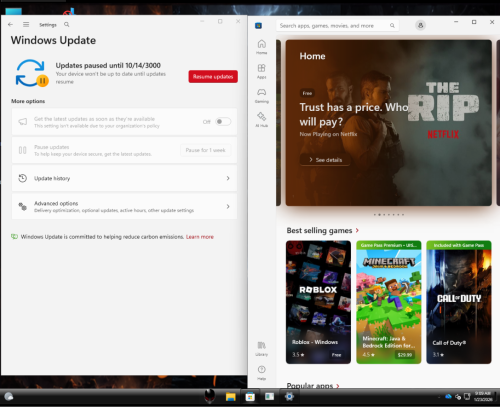The image size is (500, 407).
Task: Click Resume updates button
Action: click(213, 76)
